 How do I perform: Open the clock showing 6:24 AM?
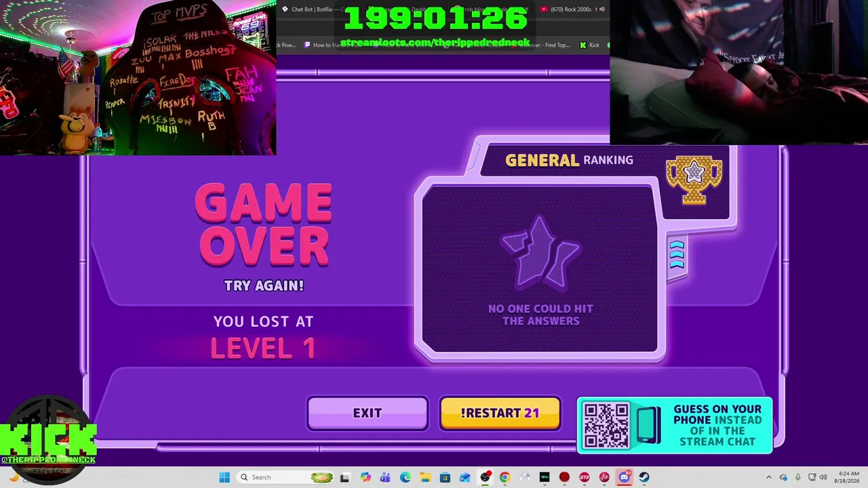(848, 477)
